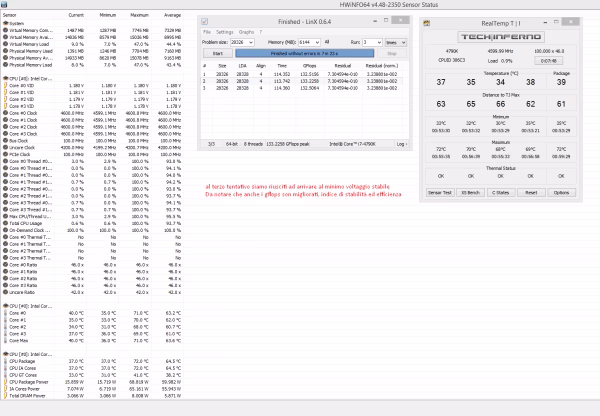This screenshot has height=416, width=600.
Task: Click the HWiNFO64 app icon in title bar
Action: pyautogui.click(x=4, y=5)
